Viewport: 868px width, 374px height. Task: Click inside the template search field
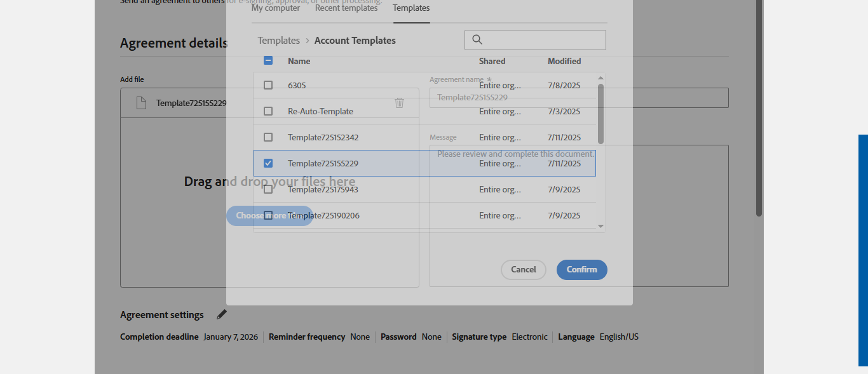[x=535, y=40]
